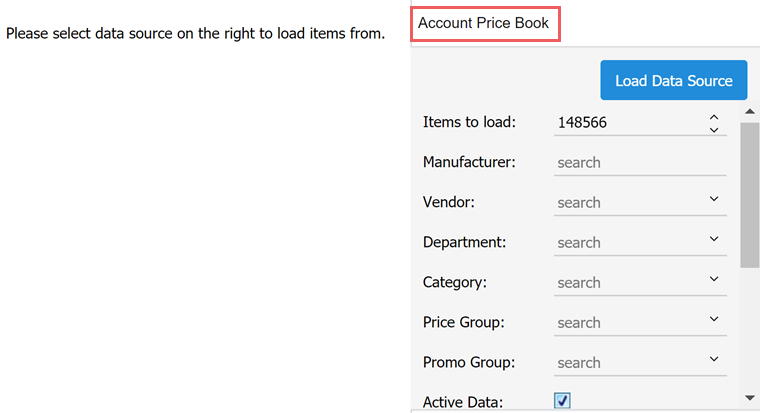760x413 pixels.
Task: Click into the Vendor search field
Action: pos(630,203)
